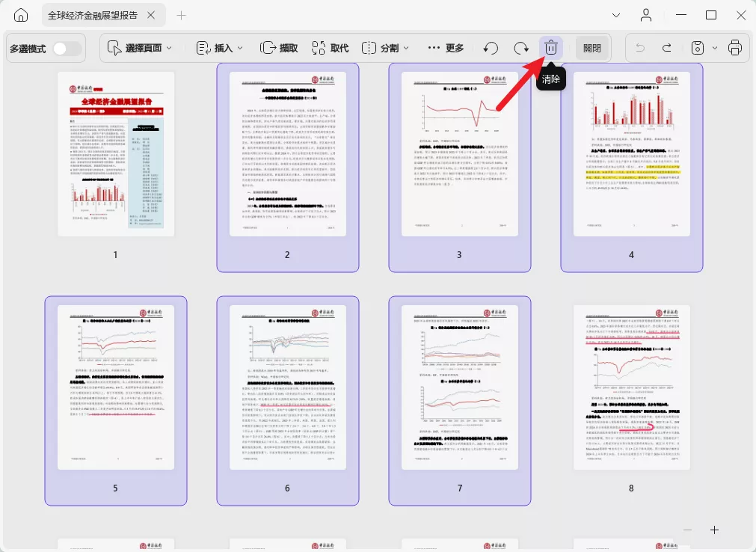756x552 pixels.
Task: Select page 8 thumbnail
Action: point(632,387)
